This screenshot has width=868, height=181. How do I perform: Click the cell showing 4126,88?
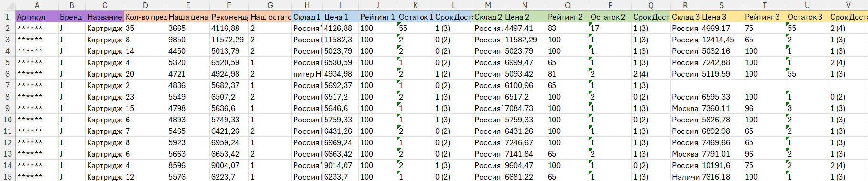340,28
